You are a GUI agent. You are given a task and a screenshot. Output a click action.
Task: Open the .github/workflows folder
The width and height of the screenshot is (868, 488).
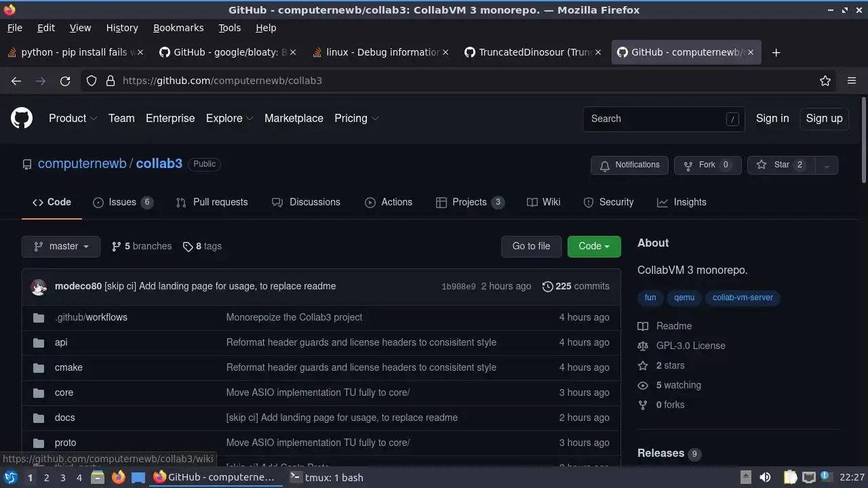click(x=91, y=317)
